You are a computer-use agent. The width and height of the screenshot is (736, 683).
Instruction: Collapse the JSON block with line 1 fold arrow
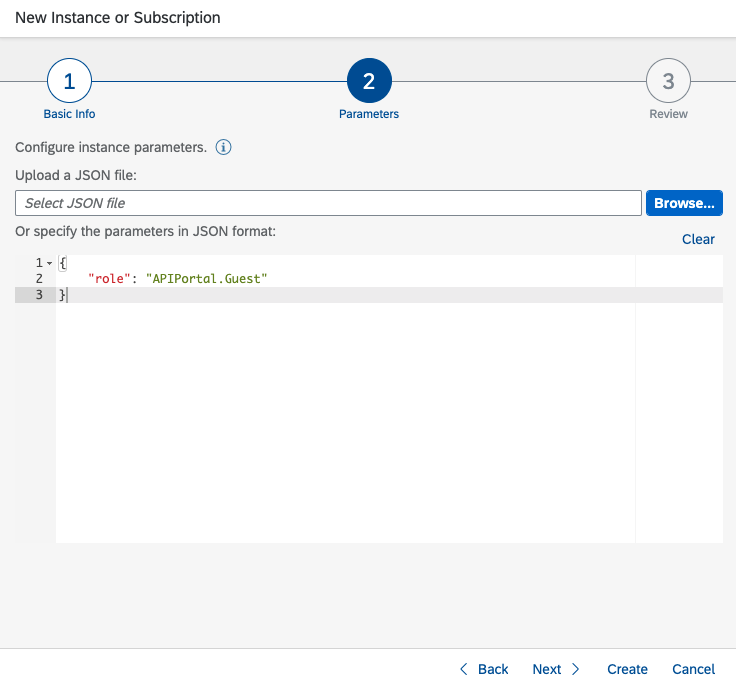50,263
